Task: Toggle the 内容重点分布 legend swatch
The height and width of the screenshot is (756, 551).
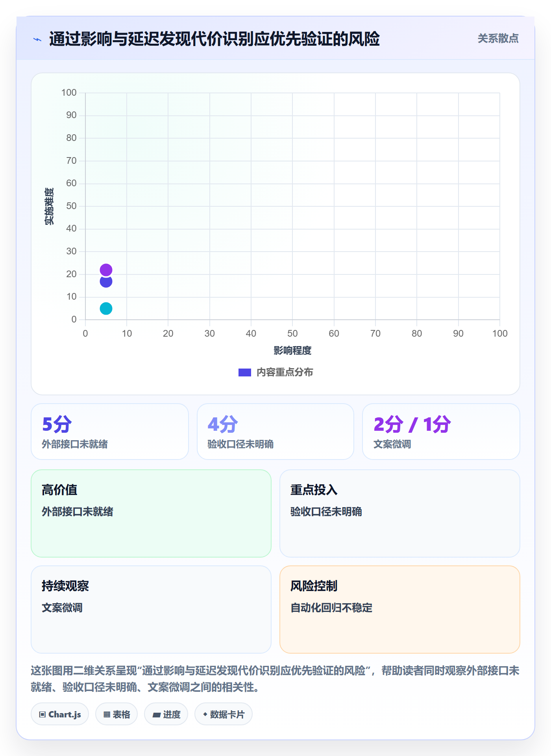Action: (244, 372)
